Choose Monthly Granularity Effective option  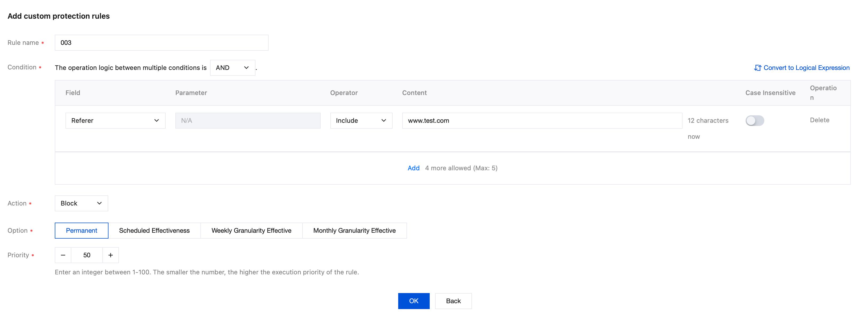point(354,231)
